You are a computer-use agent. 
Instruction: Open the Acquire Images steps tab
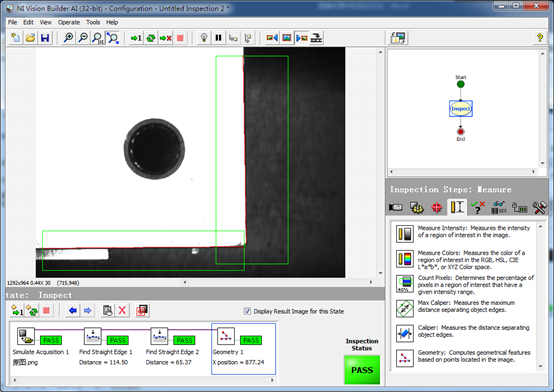pos(396,207)
